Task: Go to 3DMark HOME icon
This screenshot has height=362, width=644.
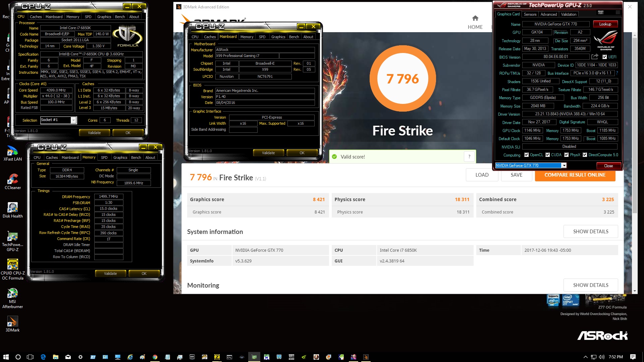Action: pyautogui.click(x=475, y=18)
